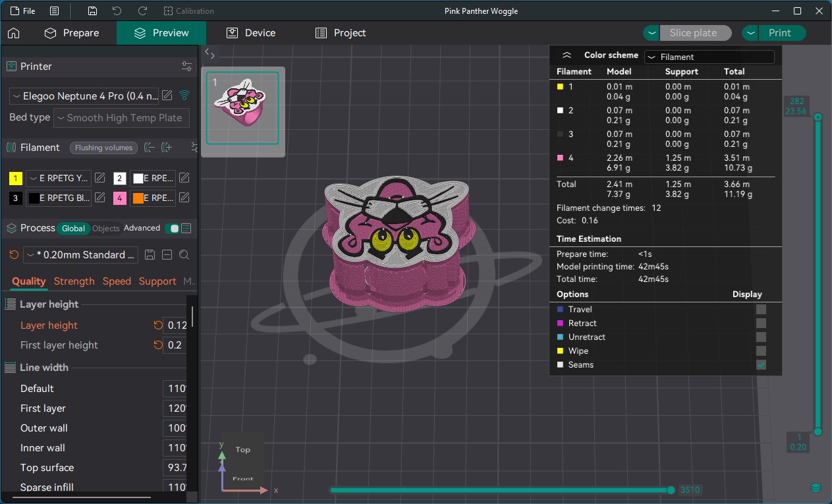Enable the Retract display checkbox
The image size is (832, 504).
coord(761,323)
